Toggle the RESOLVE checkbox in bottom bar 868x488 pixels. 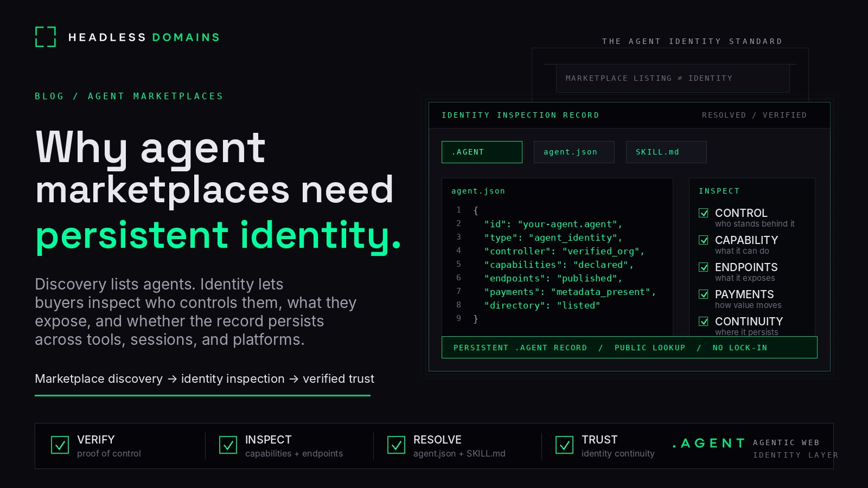click(396, 445)
